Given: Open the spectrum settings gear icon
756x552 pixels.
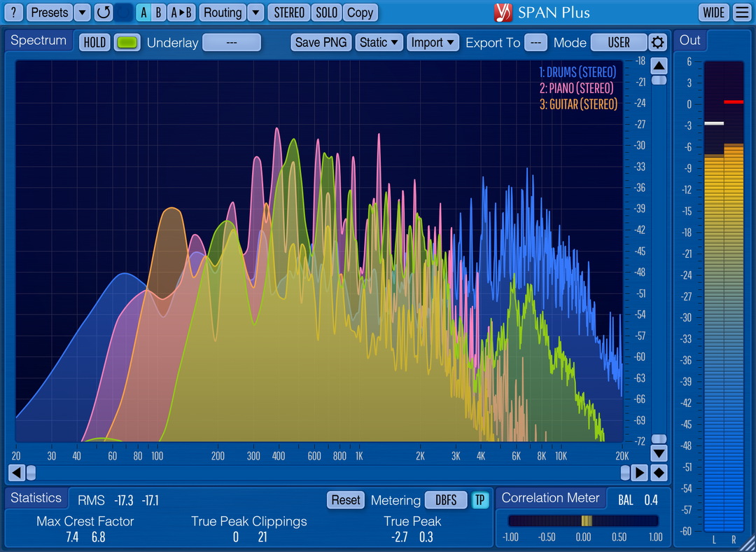Looking at the screenshot, I should point(657,42).
